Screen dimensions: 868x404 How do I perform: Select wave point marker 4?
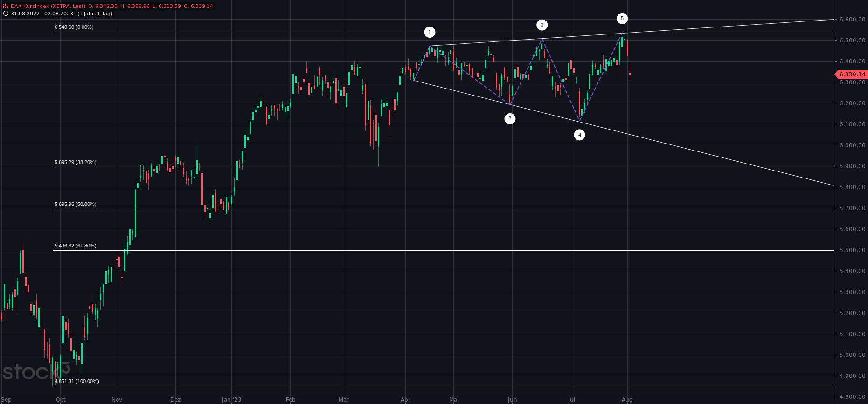(579, 135)
